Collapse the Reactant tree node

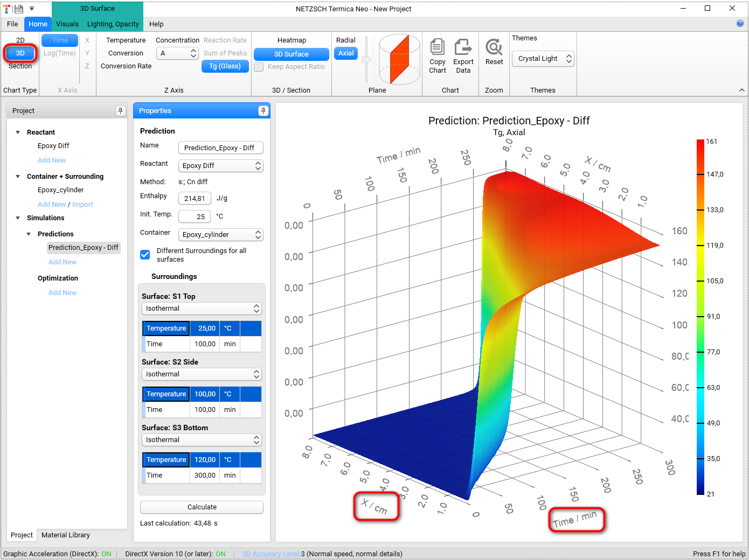click(18, 132)
